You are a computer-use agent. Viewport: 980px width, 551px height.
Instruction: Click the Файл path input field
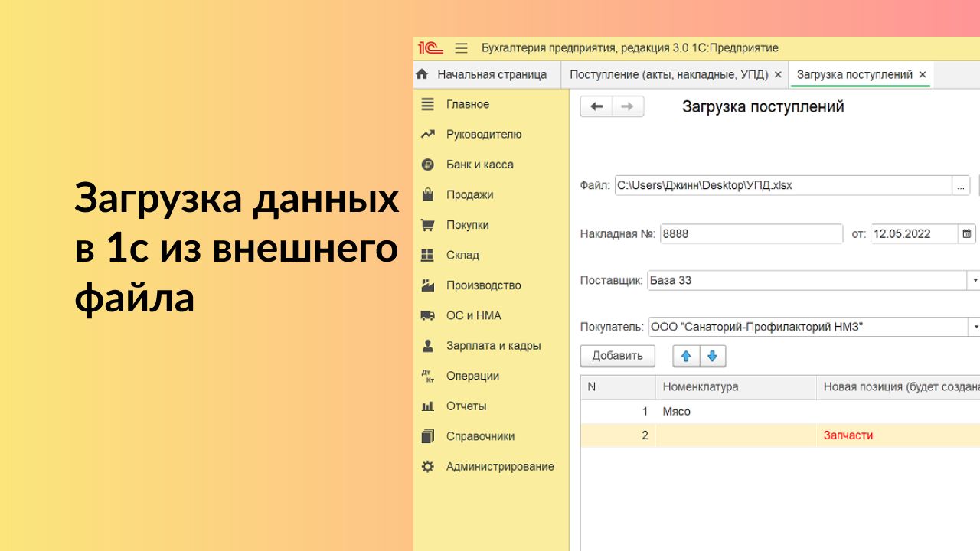[x=784, y=186]
